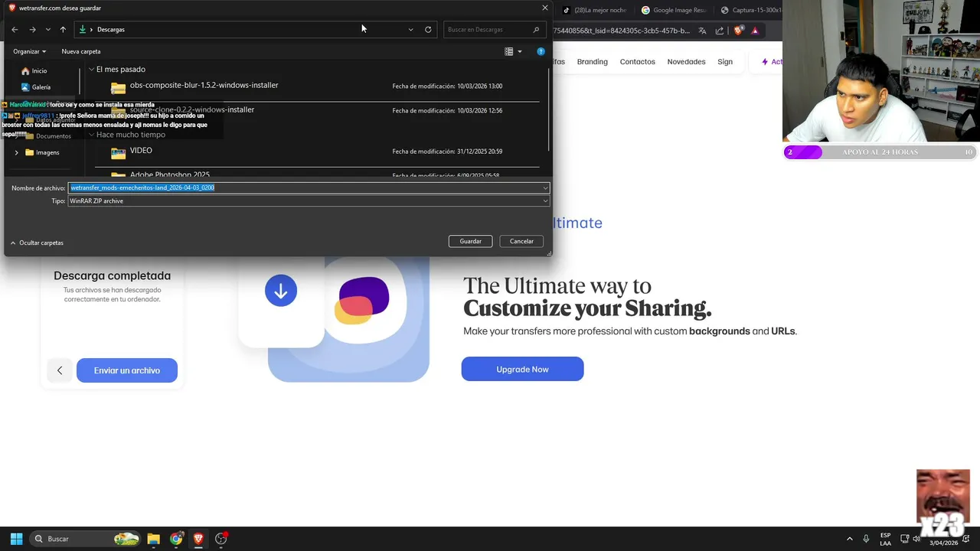
Task: Open the view options dropdown arrow
Action: 520,51
